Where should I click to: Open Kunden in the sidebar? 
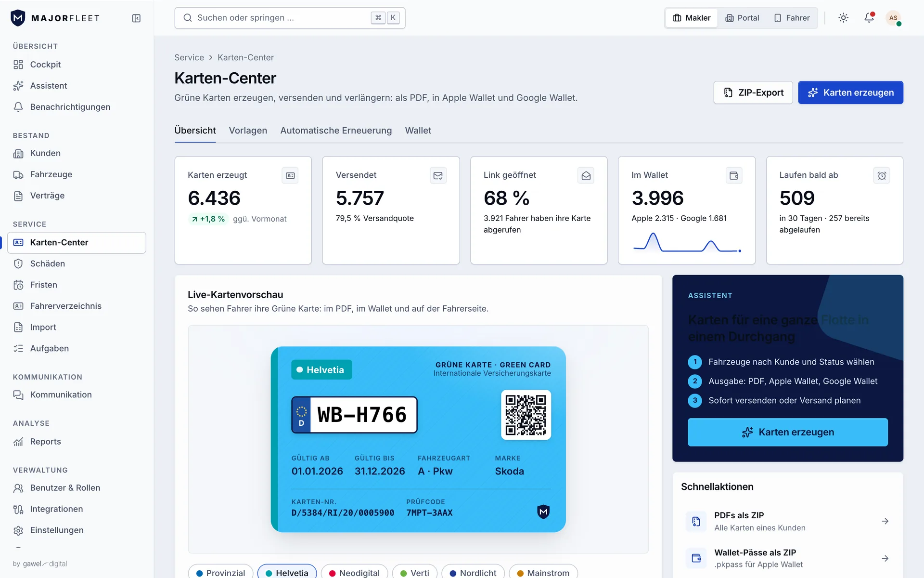[x=77, y=153]
